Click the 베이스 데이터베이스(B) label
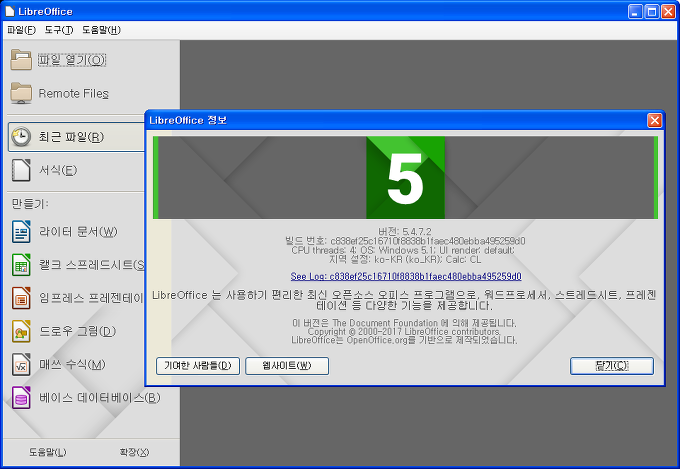 click(100, 398)
